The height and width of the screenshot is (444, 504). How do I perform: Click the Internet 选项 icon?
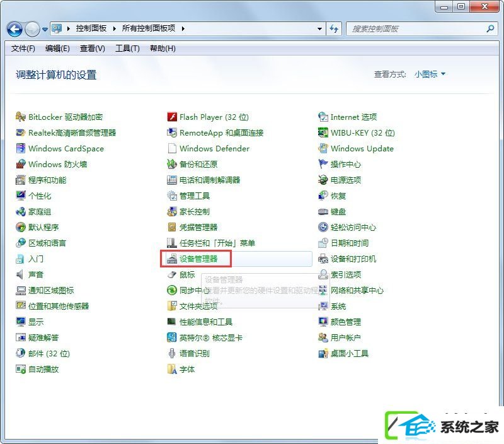click(323, 117)
